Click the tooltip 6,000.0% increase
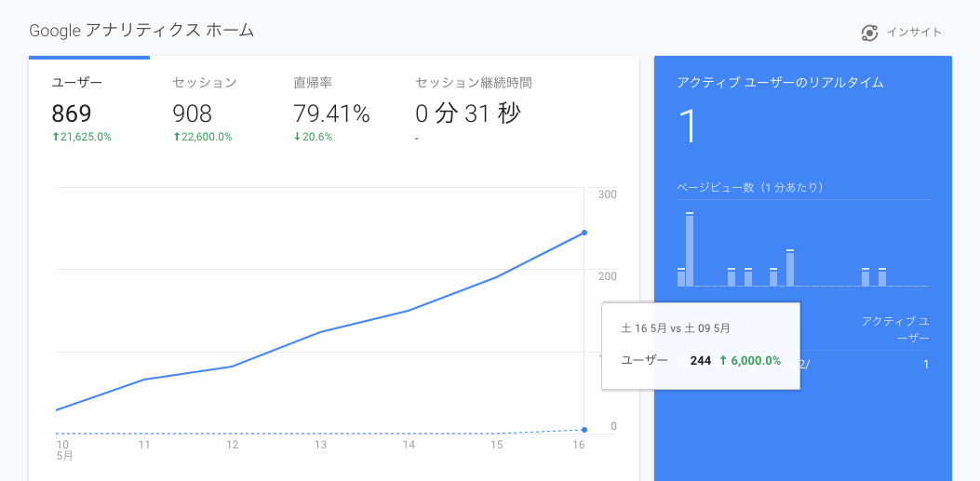Image resolution: width=980 pixels, height=481 pixels. pos(750,360)
